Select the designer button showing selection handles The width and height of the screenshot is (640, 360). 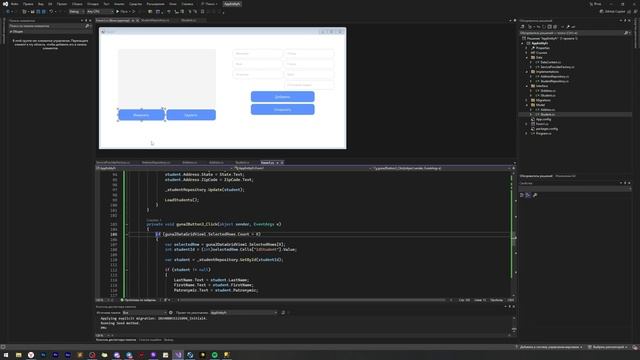141,115
